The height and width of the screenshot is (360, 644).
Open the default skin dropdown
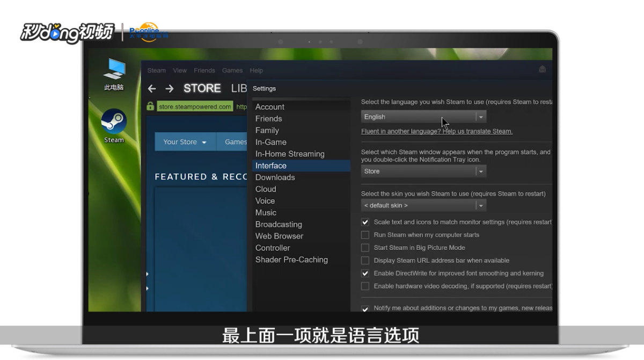[x=423, y=205]
